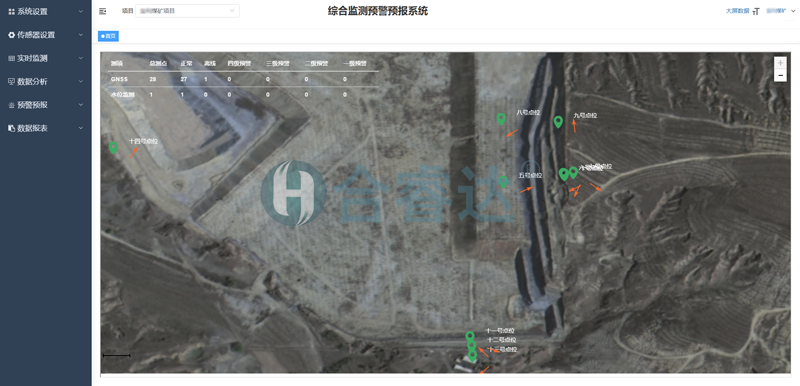Expand the 数据分析 menu chevron
800x386 pixels.
tap(81, 82)
